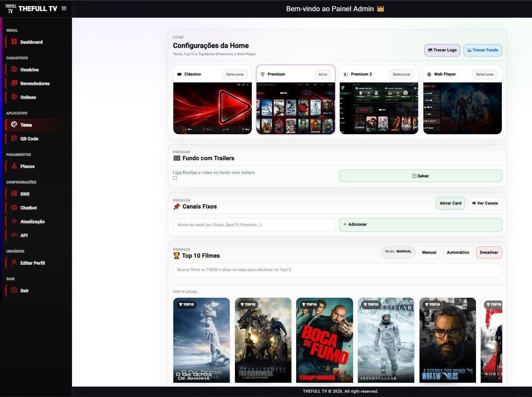Screen dimensions: 532x397
Task: Click the channel name input field
Action: point(254,225)
